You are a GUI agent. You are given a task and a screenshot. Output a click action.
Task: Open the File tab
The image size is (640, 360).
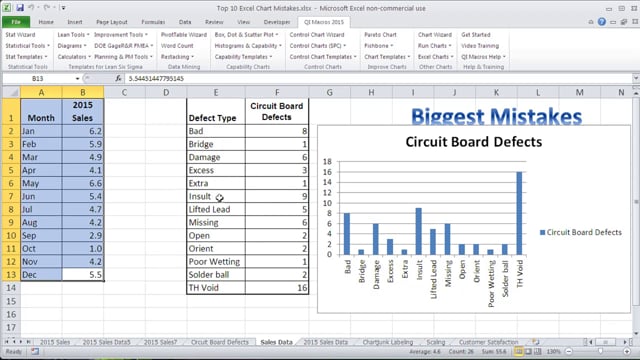coord(16,22)
